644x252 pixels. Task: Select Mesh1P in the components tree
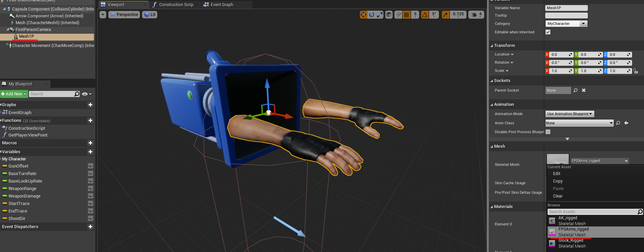click(26, 36)
